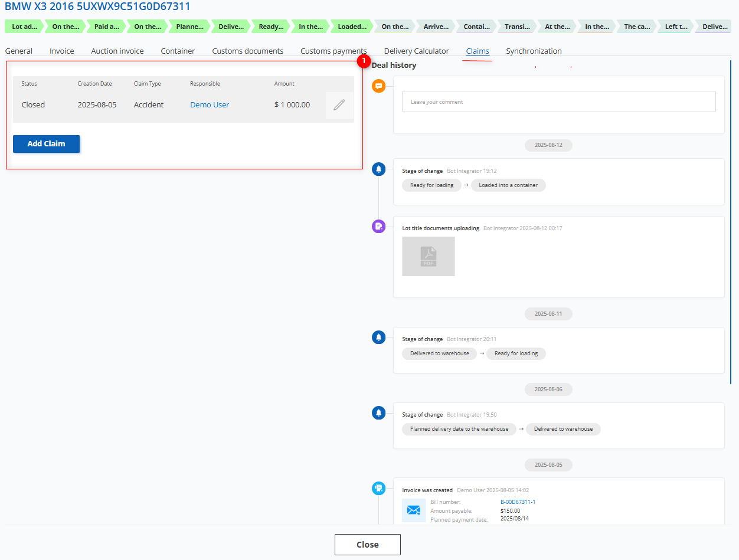Click 'Lot title documents uploading' entry title

click(441, 228)
